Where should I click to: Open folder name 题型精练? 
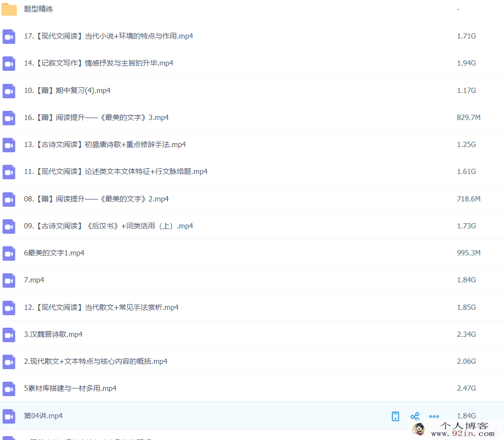click(x=39, y=9)
